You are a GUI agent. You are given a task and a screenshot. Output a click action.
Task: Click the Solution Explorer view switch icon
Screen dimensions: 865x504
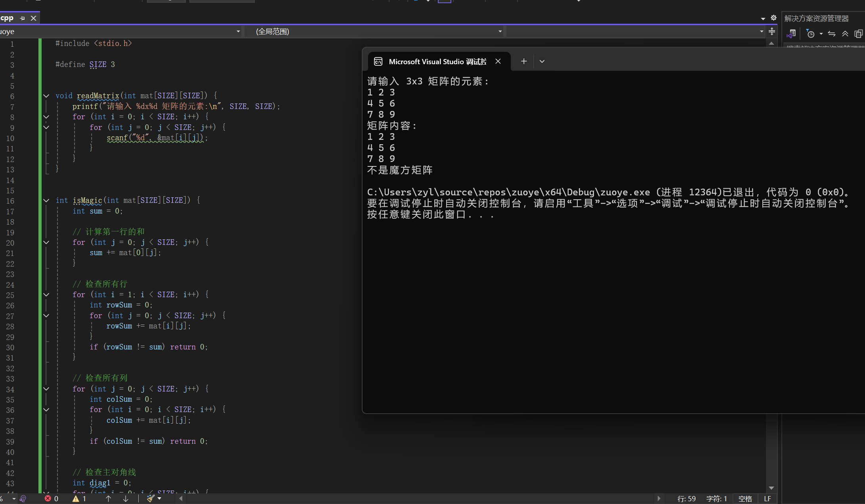pos(792,34)
